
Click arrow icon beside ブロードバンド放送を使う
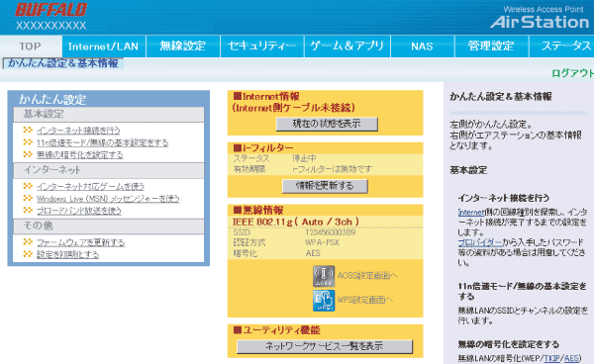(28, 210)
